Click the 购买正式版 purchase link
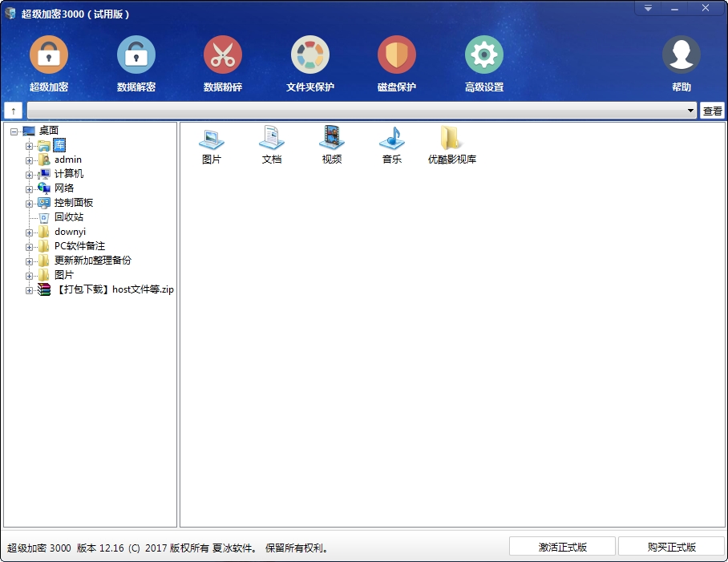 670,545
